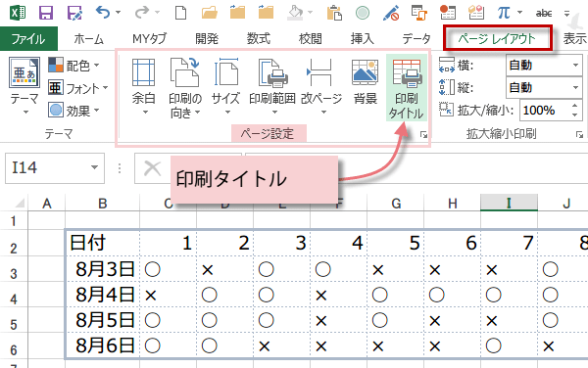Click the 背景 background button

click(366, 81)
